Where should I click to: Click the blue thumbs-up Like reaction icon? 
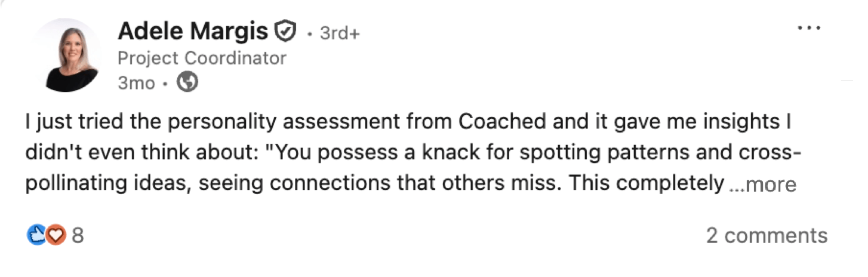point(36,235)
